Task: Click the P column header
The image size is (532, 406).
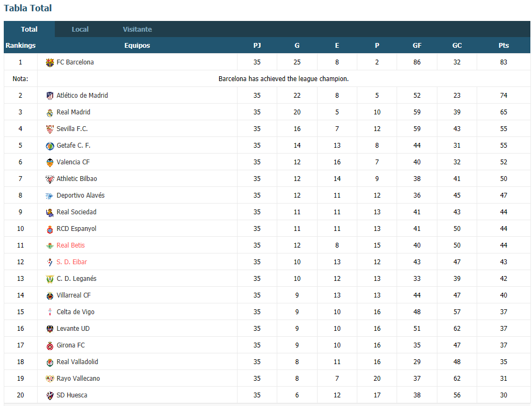Action: tap(377, 45)
